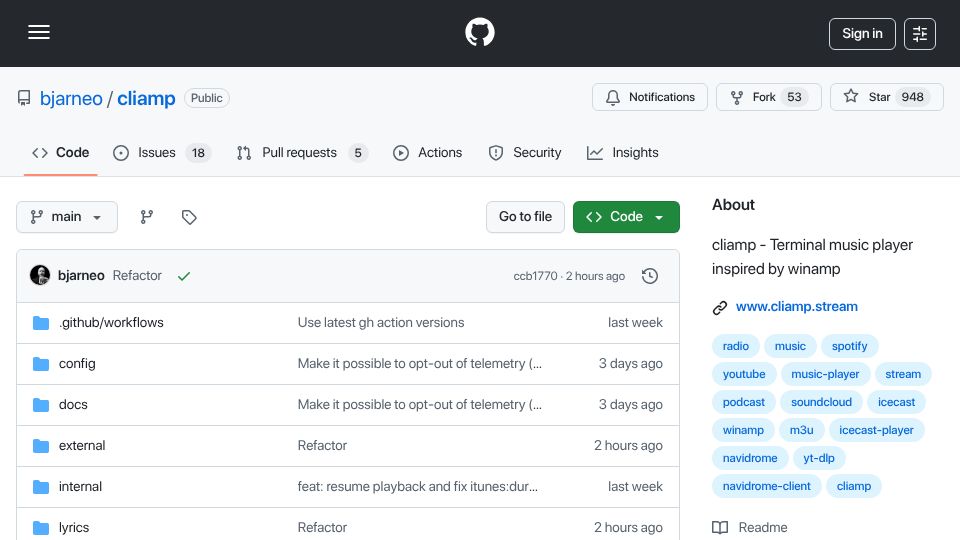The height and width of the screenshot is (540, 960).
Task: Click bjarneo avatar in commit row
Action: pyautogui.click(x=40, y=276)
